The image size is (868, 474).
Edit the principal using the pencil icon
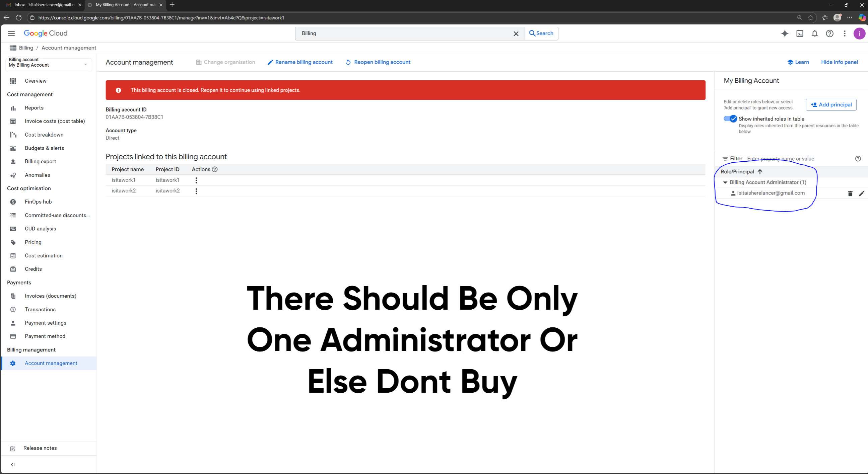click(x=861, y=193)
